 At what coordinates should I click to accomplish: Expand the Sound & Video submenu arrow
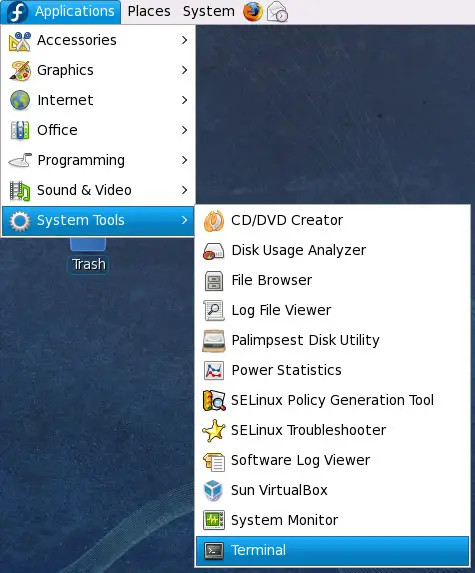coord(185,190)
